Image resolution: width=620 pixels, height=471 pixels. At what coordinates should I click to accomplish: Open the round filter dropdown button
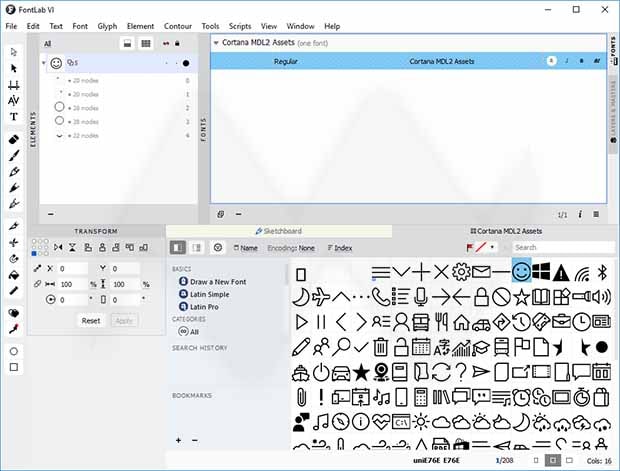point(217,248)
